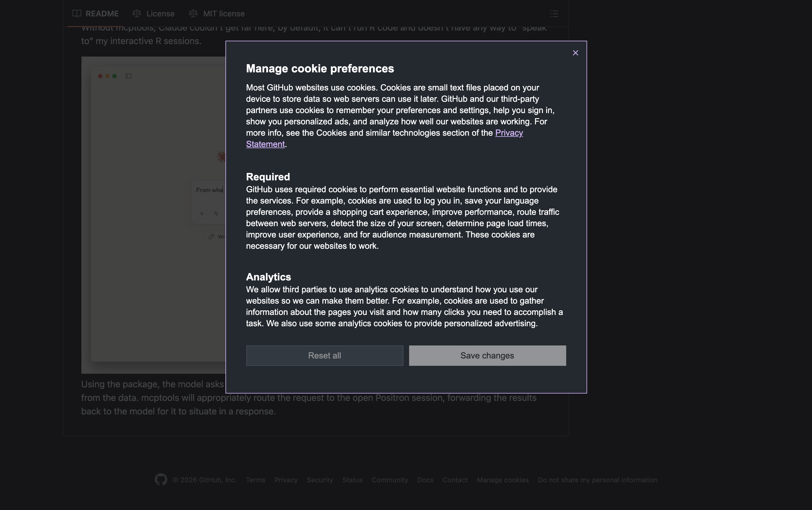Go to the Security footer link
The width and height of the screenshot is (812, 510).
(x=320, y=480)
